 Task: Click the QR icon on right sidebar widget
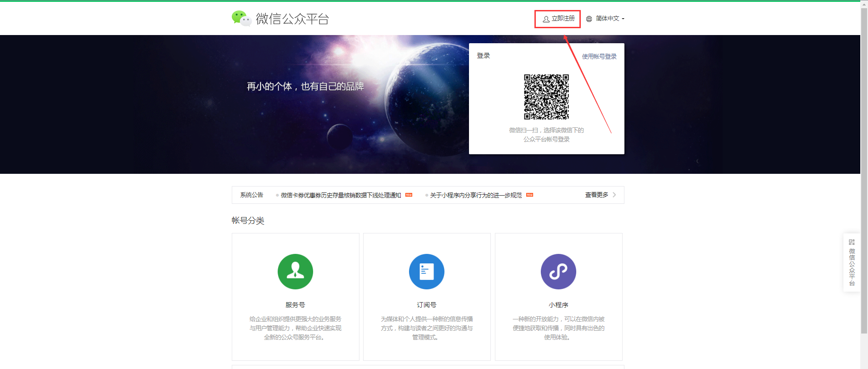pyautogui.click(x=852, y=242)
